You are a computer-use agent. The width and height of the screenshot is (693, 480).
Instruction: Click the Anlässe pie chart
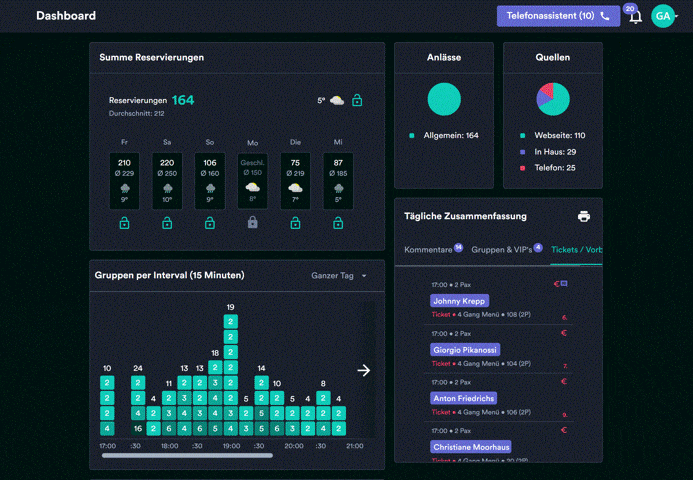pos(444,99)
